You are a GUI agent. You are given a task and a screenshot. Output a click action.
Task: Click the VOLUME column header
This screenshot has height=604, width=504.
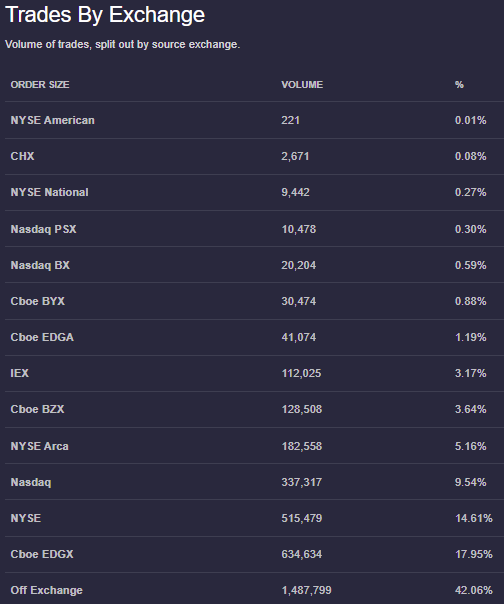[302, 85]
